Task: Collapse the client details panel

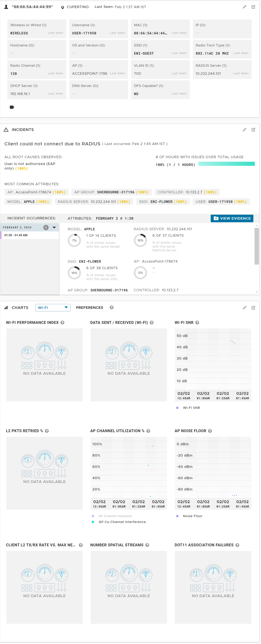Action: 244,7
